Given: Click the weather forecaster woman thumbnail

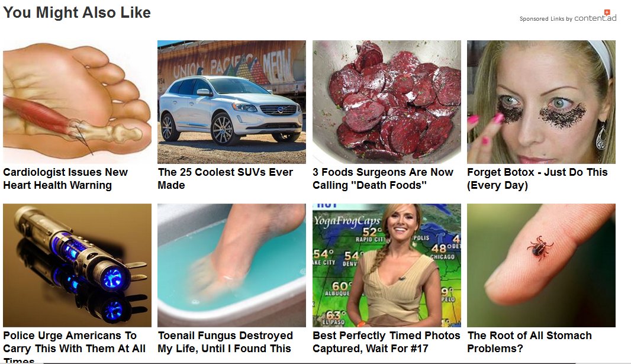Looking at the screenshot, I should pos(387,266).
